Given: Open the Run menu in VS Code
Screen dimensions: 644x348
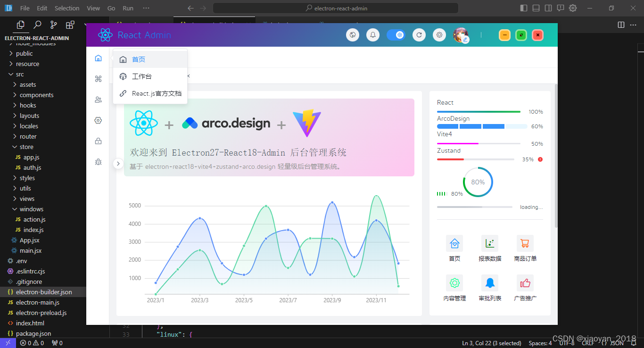Looking at the screenshot, I should 128,8.
